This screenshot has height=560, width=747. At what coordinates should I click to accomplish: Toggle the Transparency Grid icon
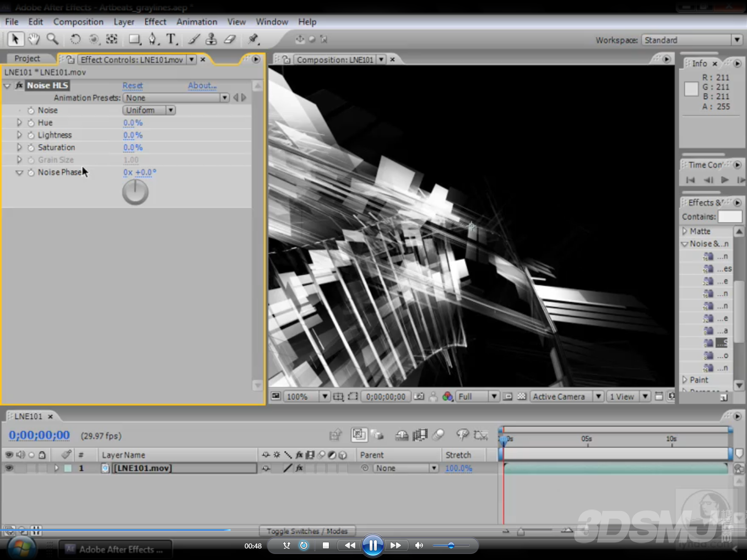pyautogui.click(x=522, y=396)
